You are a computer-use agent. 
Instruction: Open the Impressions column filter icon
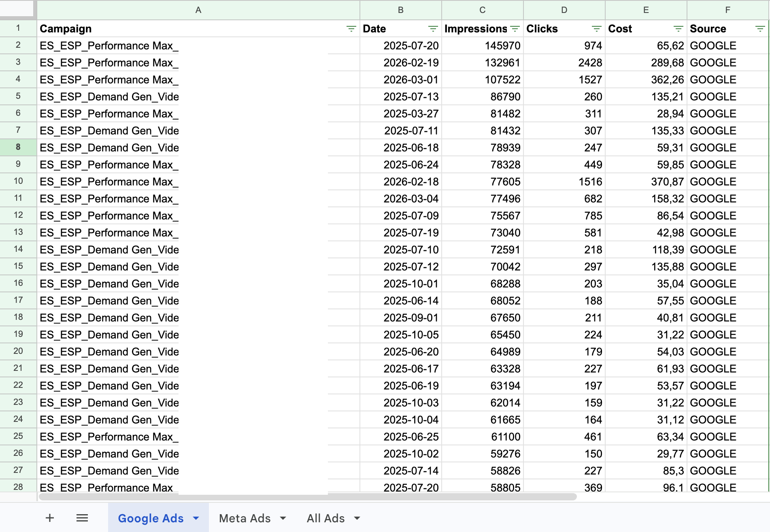[515, 29]
